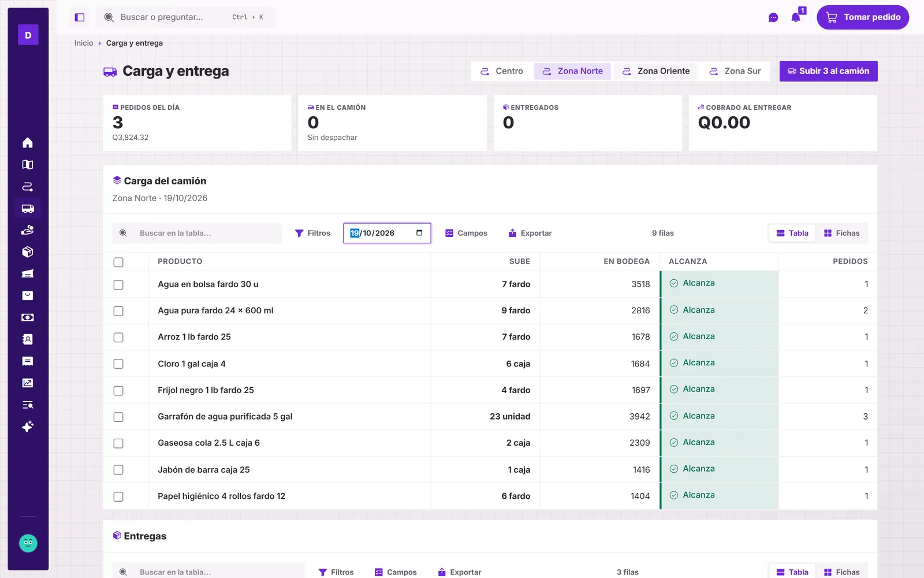The height and width of the screenshot is (578, 924).
Task: Switch to the Zona Oriente tab
Action: (x=656, y=71)
